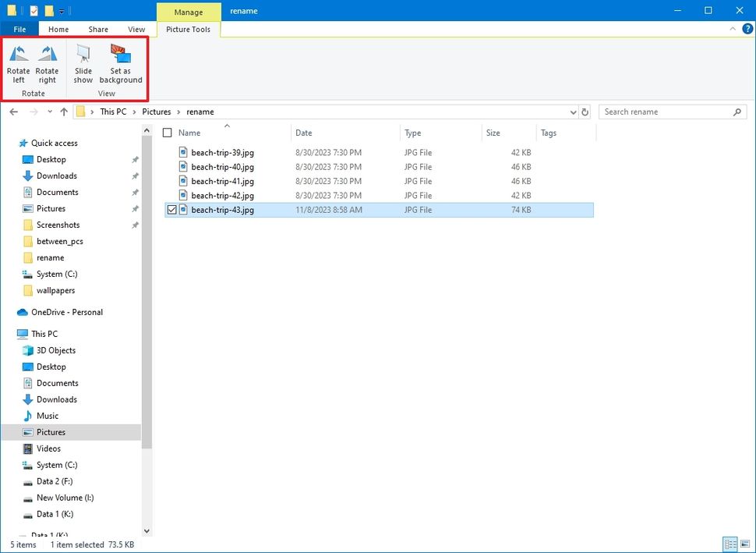Open the address bar dropdown arrow
Viewport: 756px width, 553px height.
pos(574,112)
